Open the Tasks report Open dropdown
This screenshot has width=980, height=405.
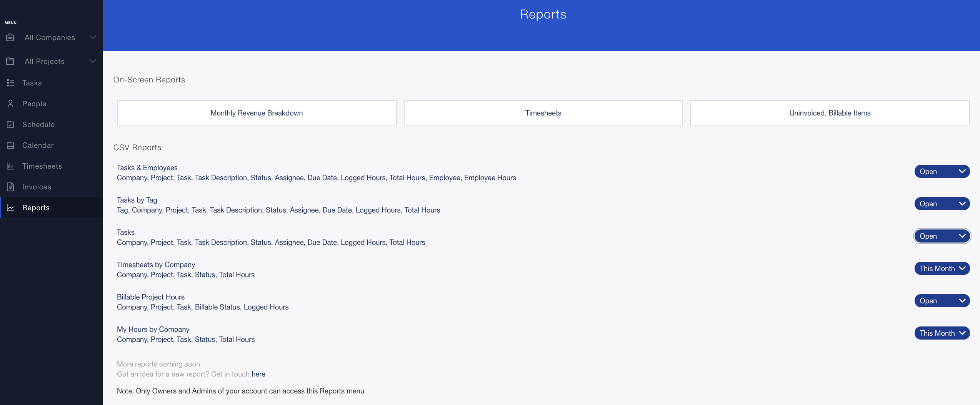(942, 236)
